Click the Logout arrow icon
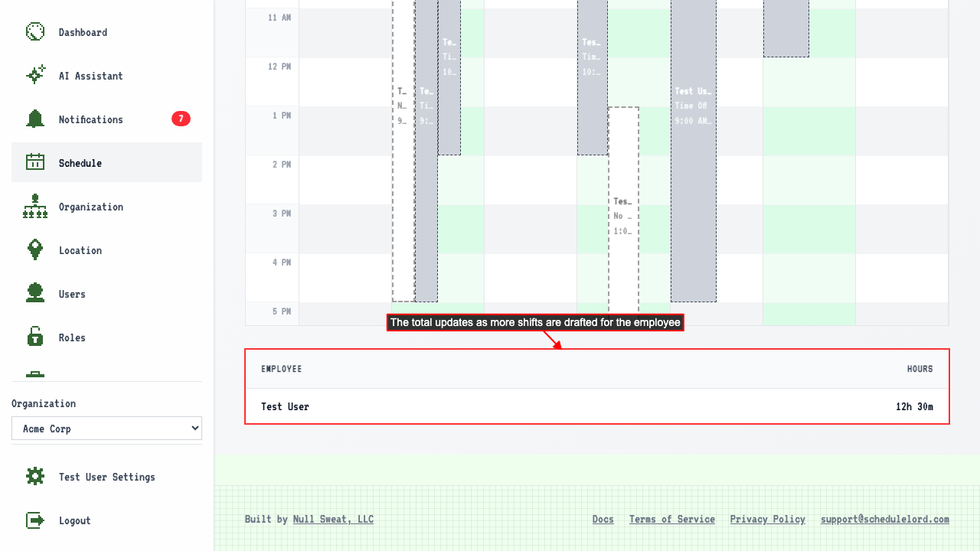 35,520
